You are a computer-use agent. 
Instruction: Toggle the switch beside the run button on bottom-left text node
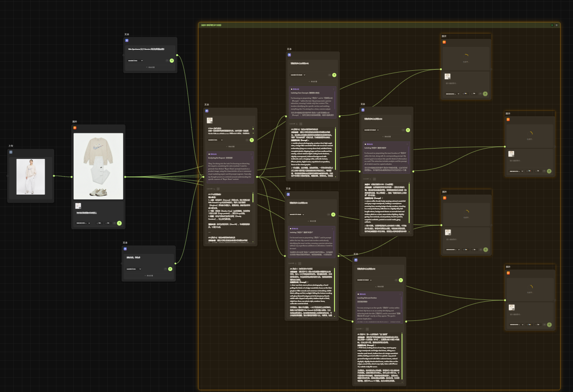[164, 269]
